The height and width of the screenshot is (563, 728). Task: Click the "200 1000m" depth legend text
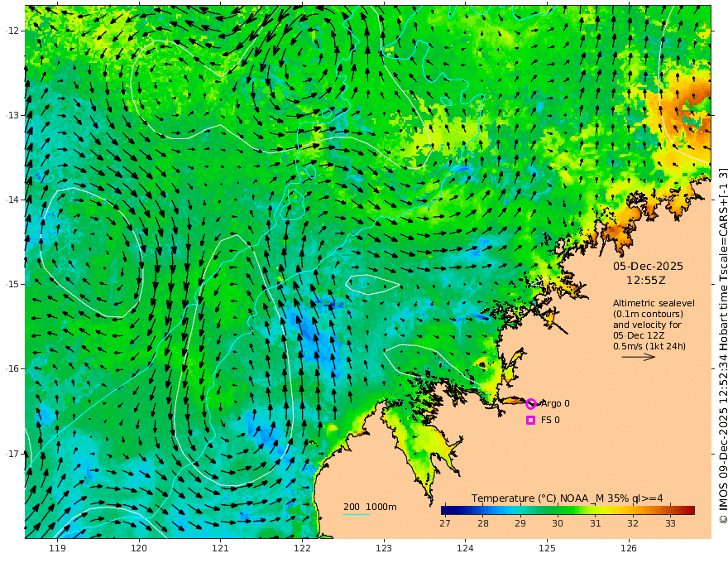click(370, 507)
